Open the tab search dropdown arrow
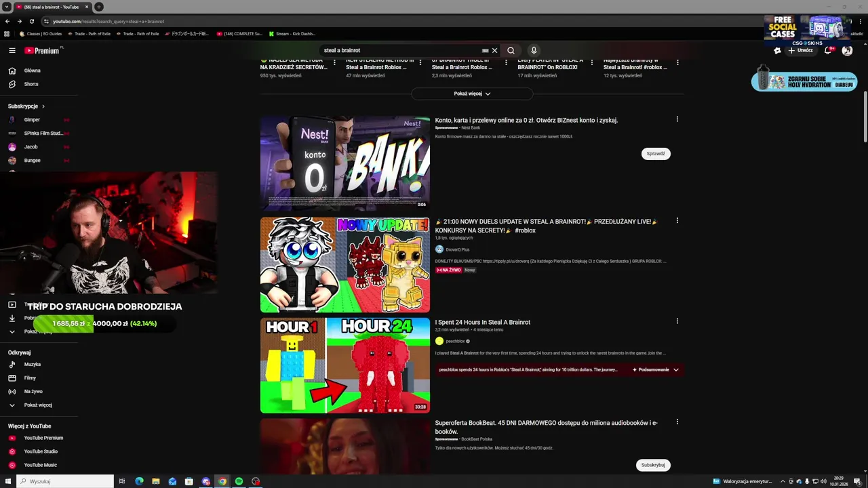The width and height of the screenshot is (868, 488). [x=7, y=7]
